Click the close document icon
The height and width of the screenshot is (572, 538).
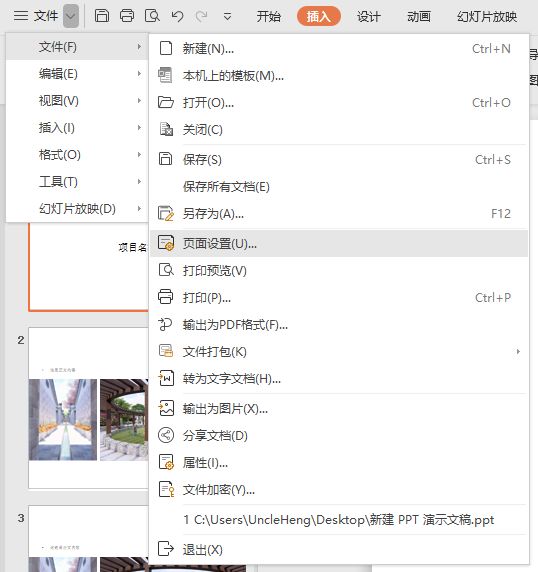click(166, 129)
